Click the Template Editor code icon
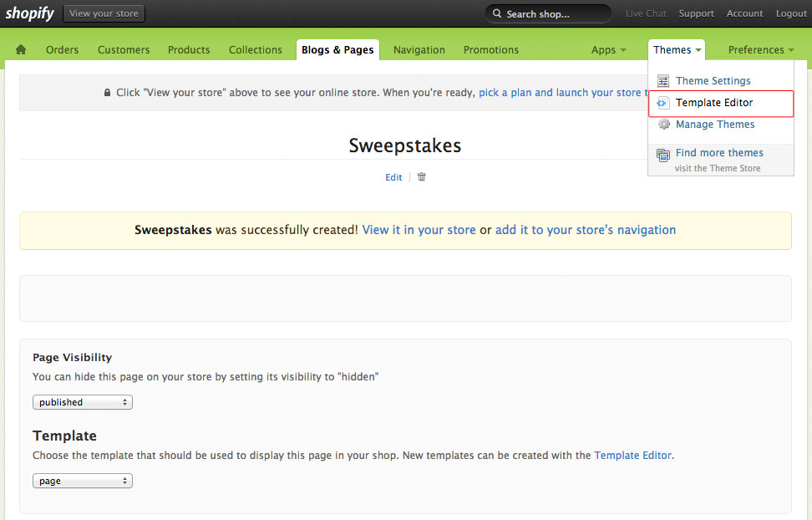Viewport: 812px width, 520px height. click(x=662, y=103)
